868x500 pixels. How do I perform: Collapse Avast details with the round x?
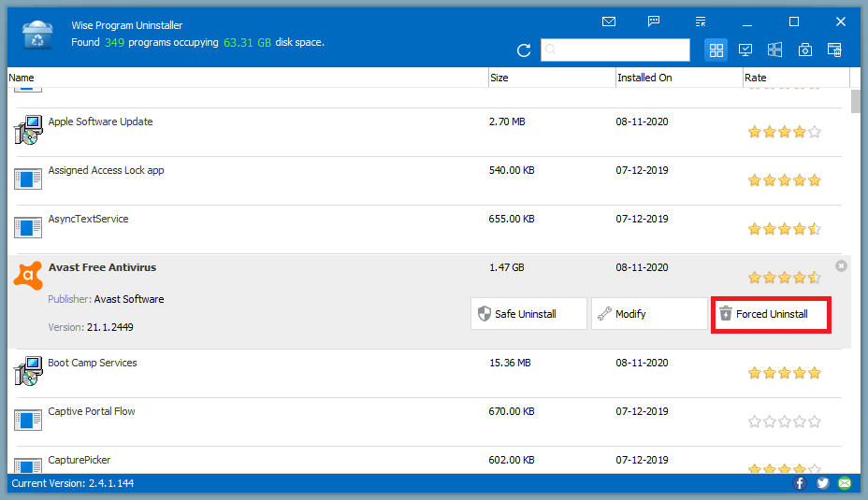[x=841, y=266]
